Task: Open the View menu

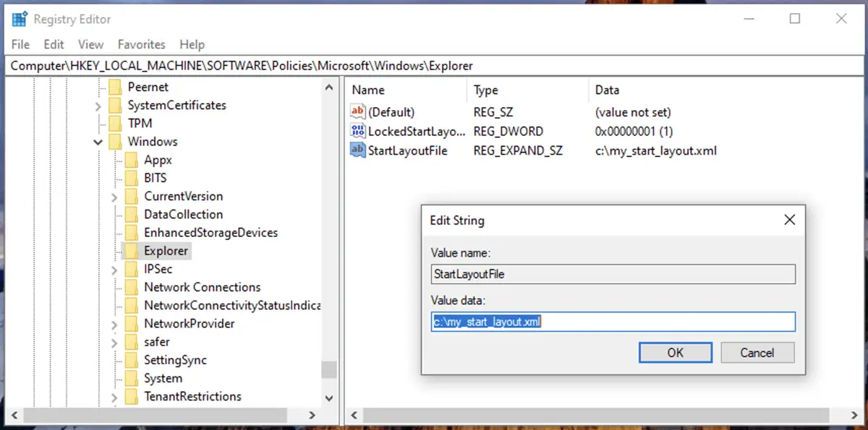Action: (91, 45)
